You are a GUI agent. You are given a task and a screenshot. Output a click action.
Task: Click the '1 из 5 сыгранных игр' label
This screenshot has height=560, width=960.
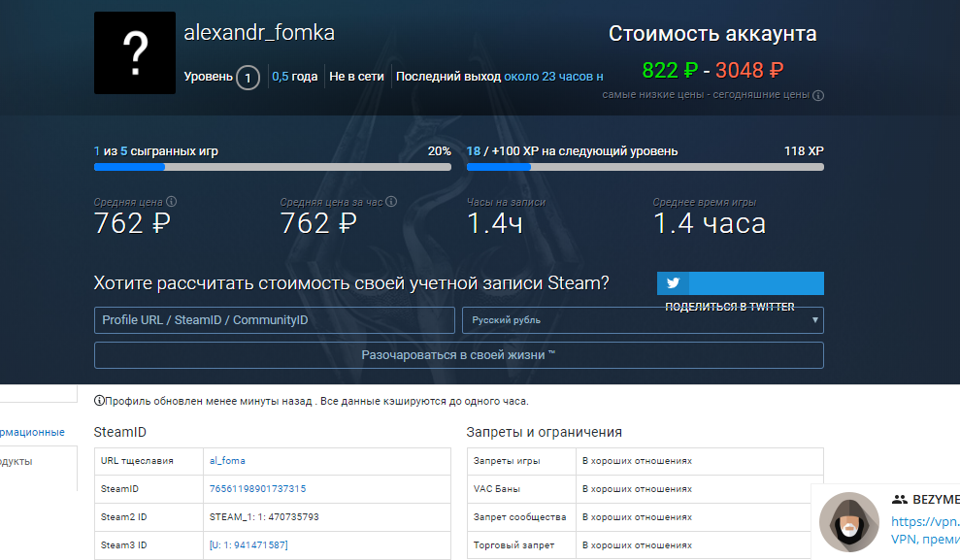156,151
